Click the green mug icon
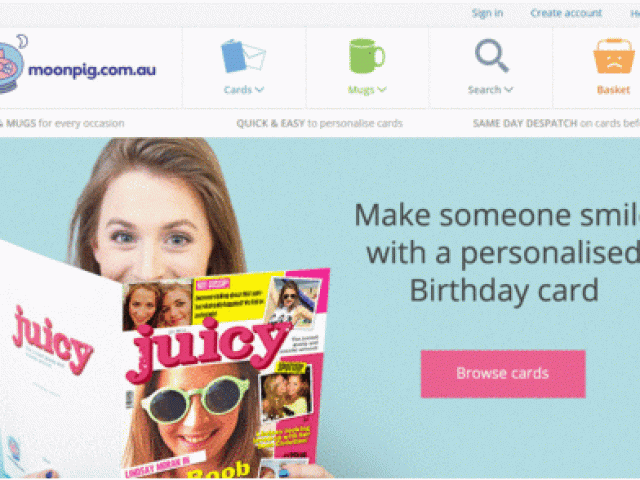Image resolution: width=640 pixels, height=480 pixels. click(x=367, y=56)
